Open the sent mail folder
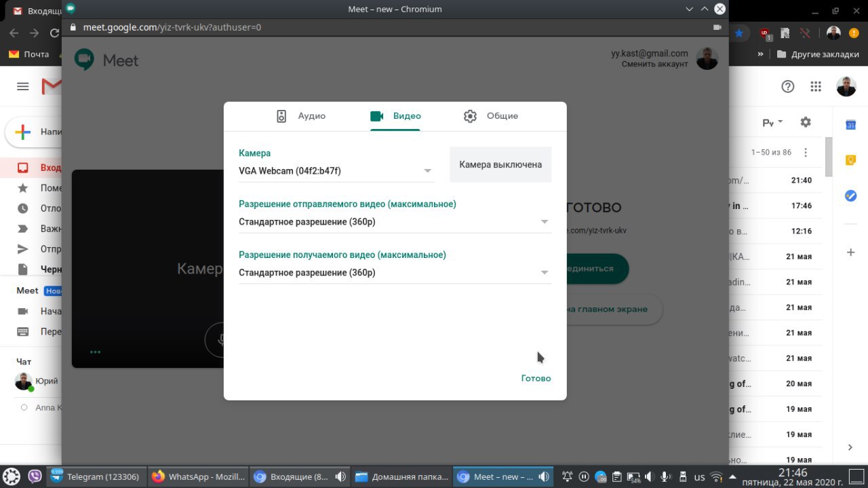The height and width of the screenshot is (488, 868). click(x=23, y=249)
